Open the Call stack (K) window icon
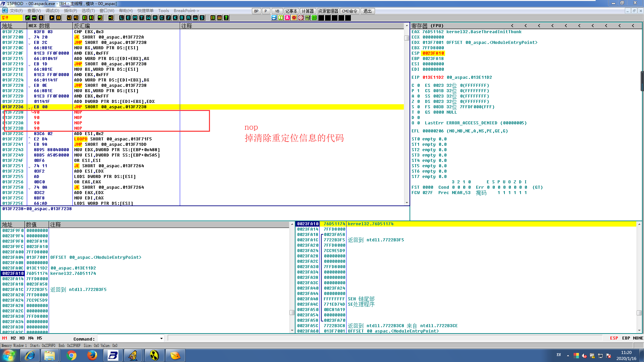 click(x=175, y=18)
